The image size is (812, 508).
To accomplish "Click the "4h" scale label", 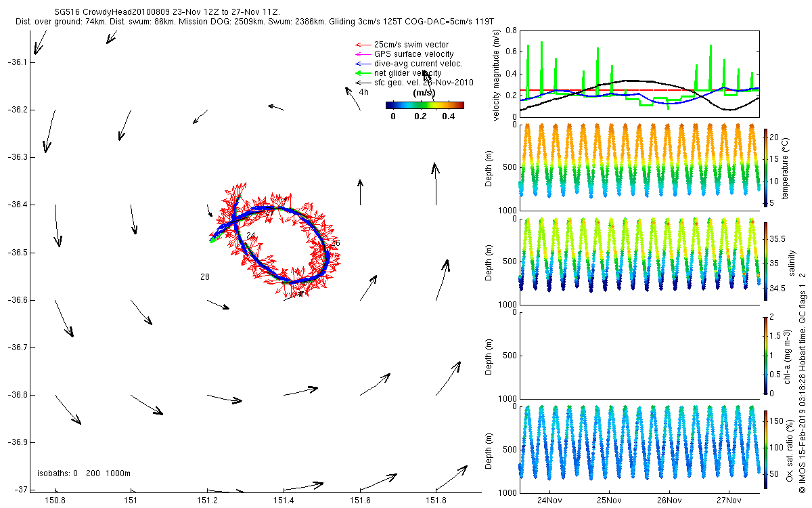I will point(363,92).
